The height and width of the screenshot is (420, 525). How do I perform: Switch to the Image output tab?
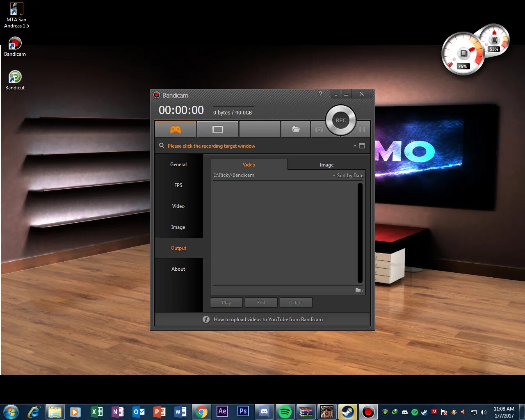click(326, 165)
